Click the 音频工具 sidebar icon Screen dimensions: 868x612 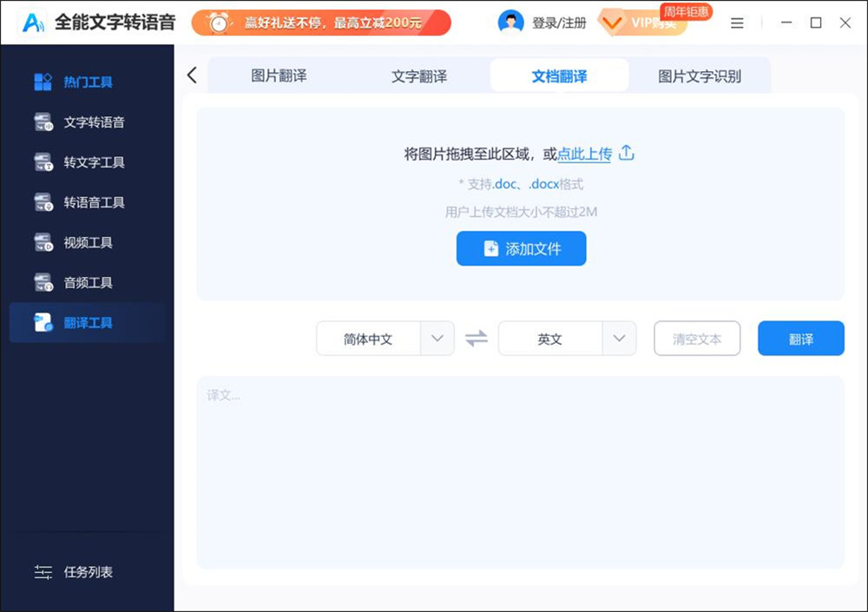pos(43,282)
